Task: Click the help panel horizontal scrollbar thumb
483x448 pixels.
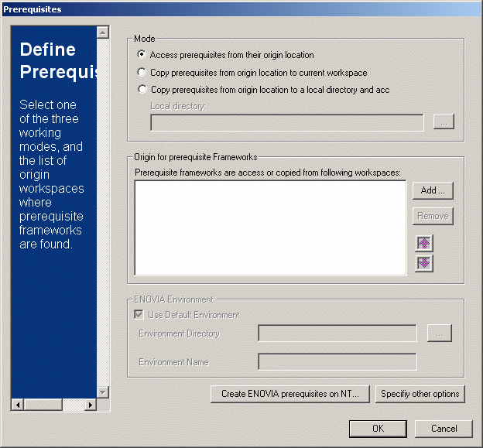Action: 43,405
